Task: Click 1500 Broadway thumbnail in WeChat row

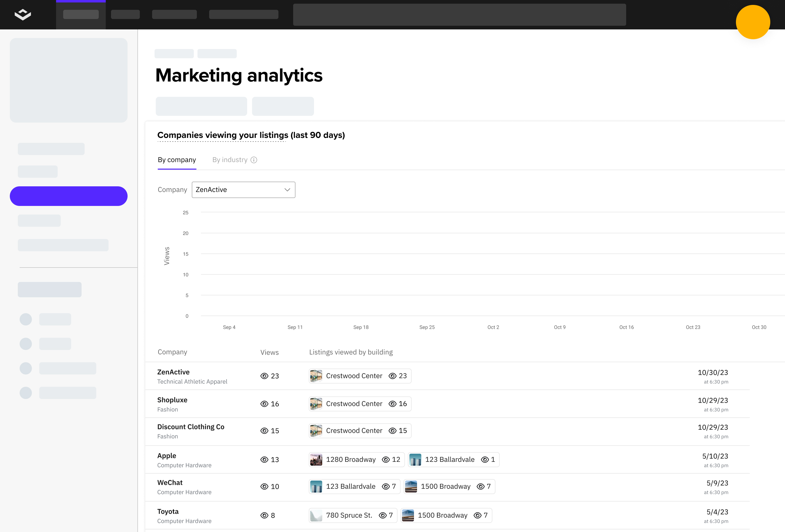Action: 411,486
